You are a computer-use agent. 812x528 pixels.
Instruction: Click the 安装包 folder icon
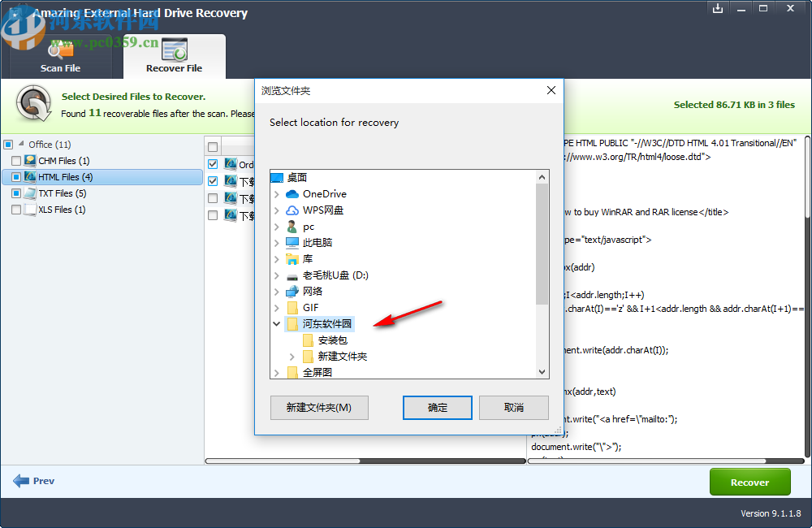point(308,340)
